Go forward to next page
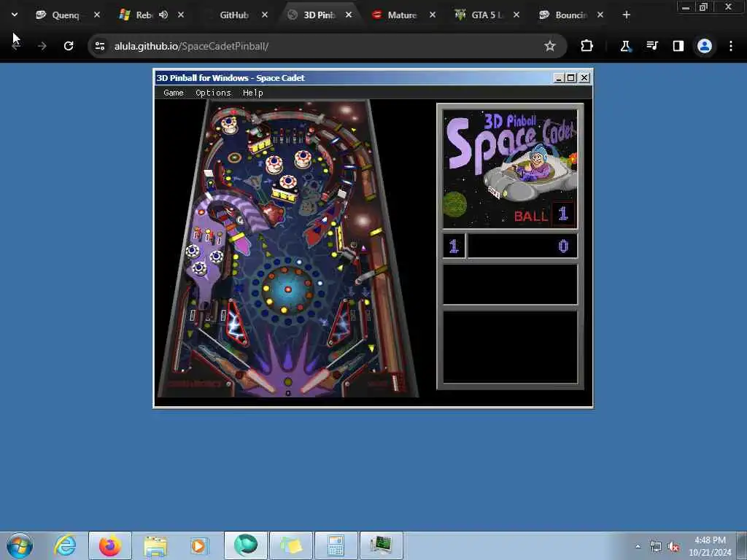 point(42,46)
